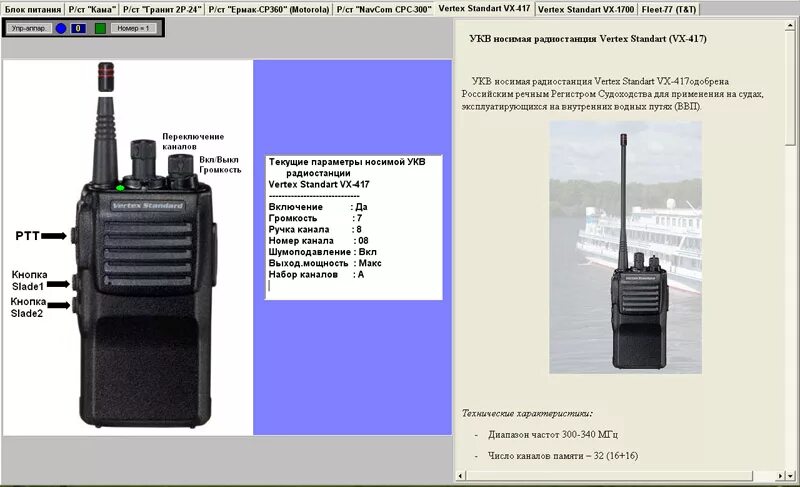Click the vertical scrollbar down arrow
800x487 pixels.
coord(790,476)
